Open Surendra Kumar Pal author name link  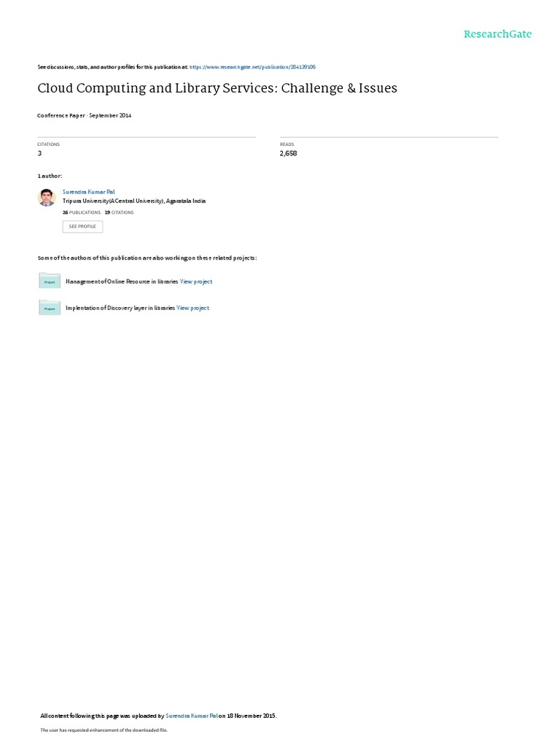[88, 192]
